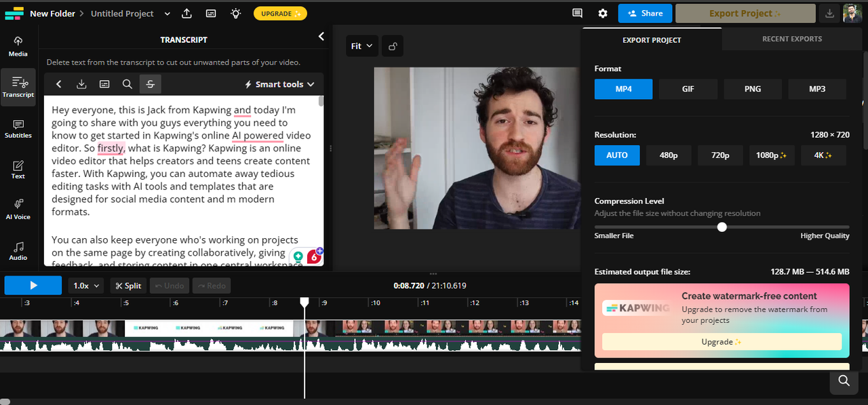The width and height of the screenshot is (868, 405).
Task: Open the Subtitles panel
Action: [18, 128]
